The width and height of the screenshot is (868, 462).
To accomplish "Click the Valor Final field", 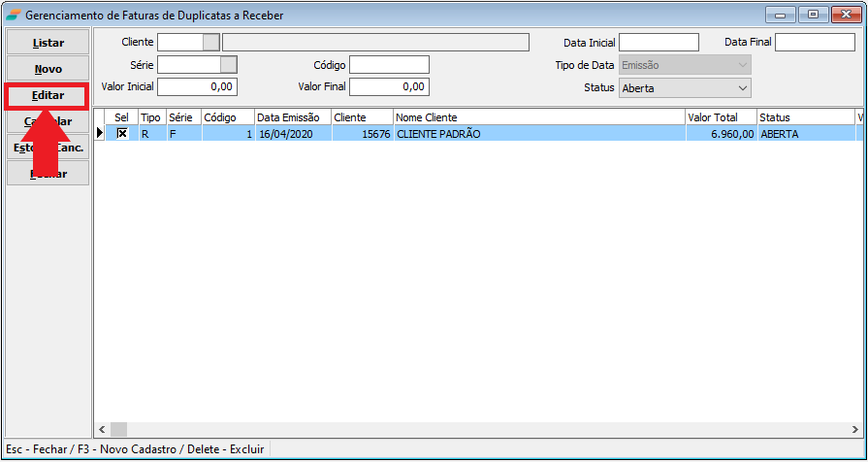I will coord(389,86).
